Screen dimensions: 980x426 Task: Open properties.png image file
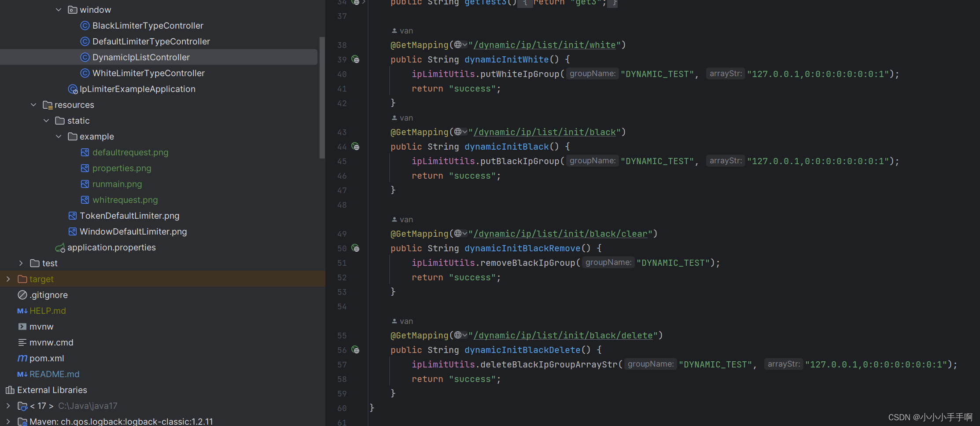tap(122, 168)
